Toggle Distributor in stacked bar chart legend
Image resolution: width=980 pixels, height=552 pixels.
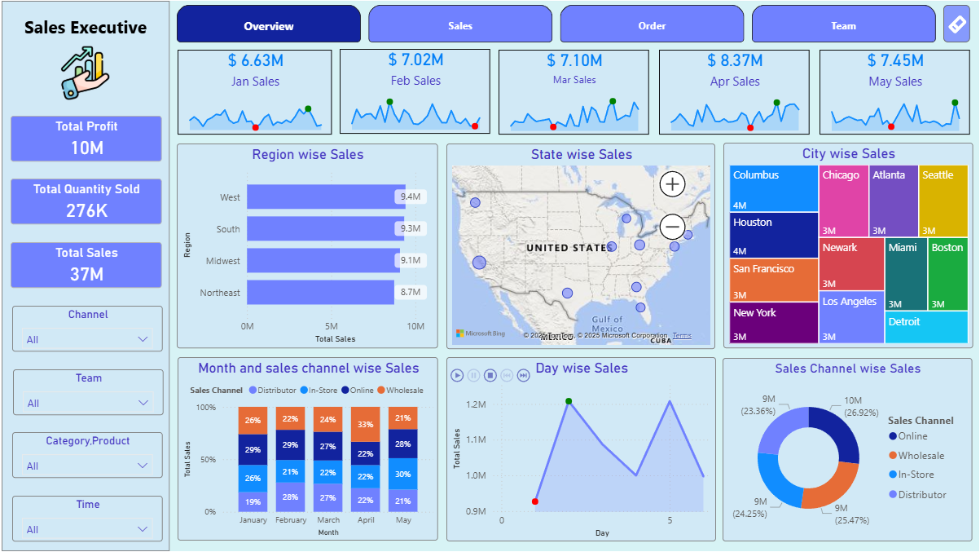tap(273, 391)
